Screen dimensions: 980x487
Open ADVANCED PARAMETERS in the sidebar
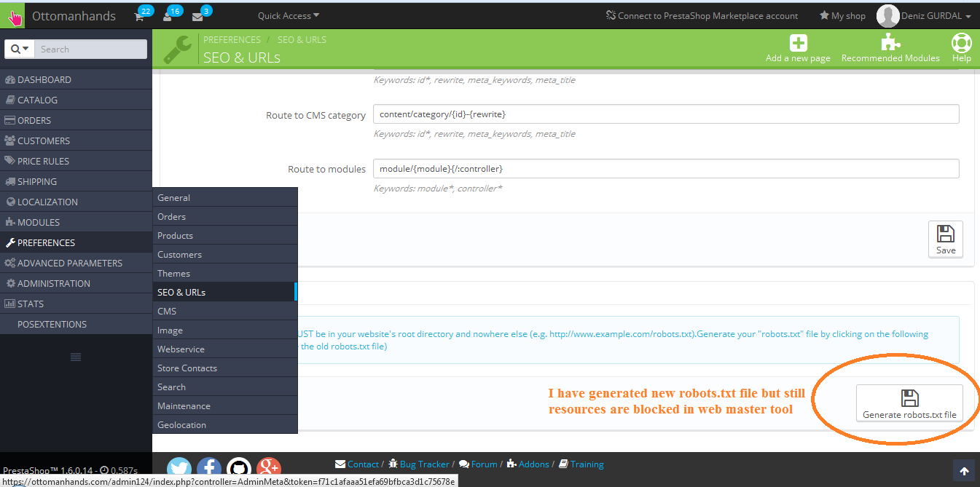click(x=76, y=263)
